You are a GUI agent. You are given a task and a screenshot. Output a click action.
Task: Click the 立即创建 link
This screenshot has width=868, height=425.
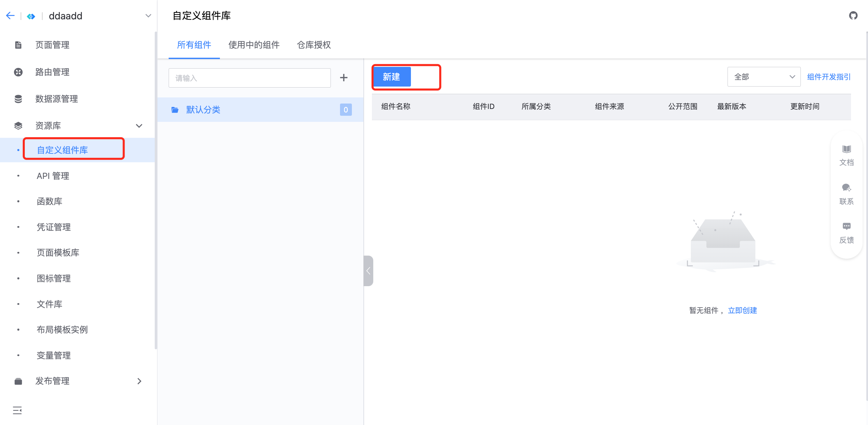tap(742, 310)
